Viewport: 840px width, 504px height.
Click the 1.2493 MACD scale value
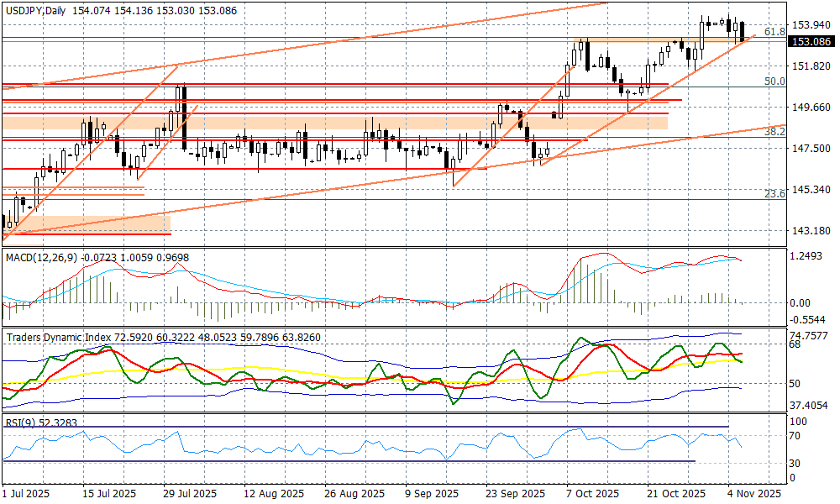806,256
